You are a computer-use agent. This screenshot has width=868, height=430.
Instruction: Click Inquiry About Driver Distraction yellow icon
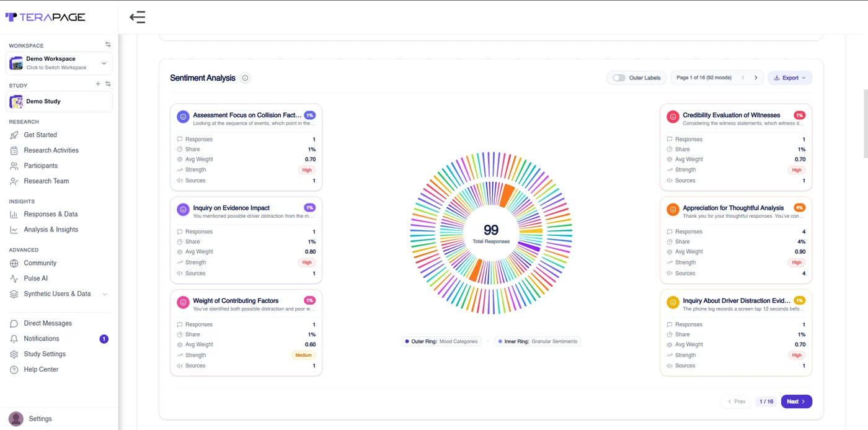[673, 302]
